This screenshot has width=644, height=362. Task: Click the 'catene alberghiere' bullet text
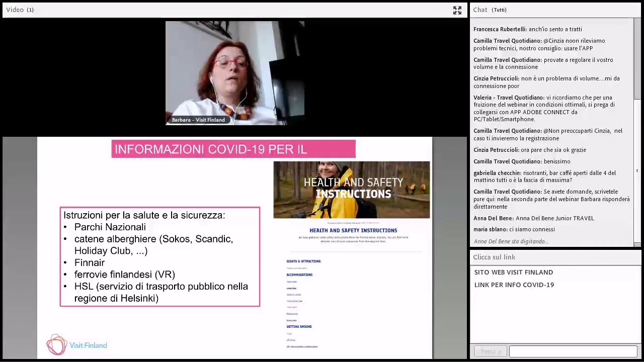pyautogui.click(x=153, y=245)
